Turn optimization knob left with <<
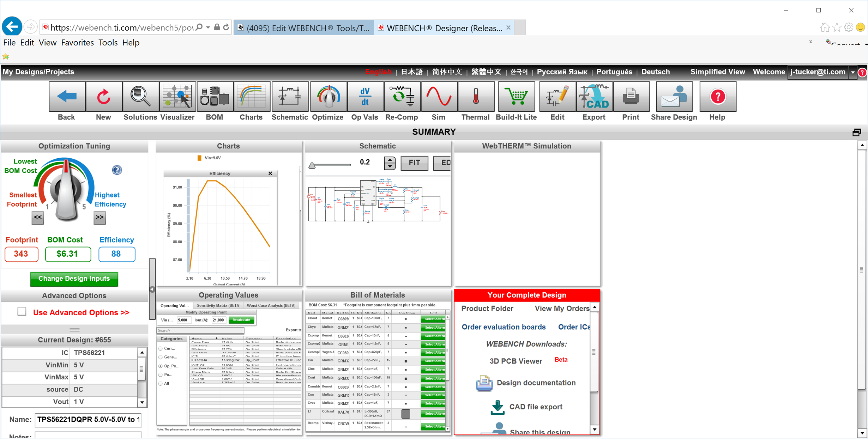The height and width of the screenshot is (439, 868). coord(38,218)
